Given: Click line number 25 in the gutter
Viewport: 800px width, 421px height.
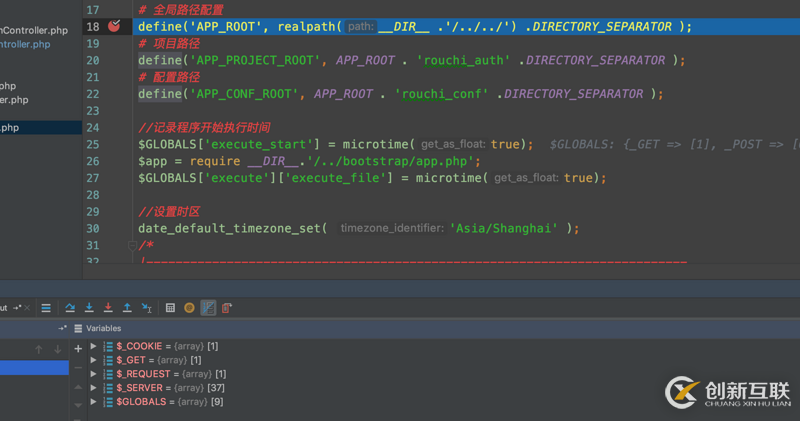Looking at the screenshot, I should pos(93,144).
